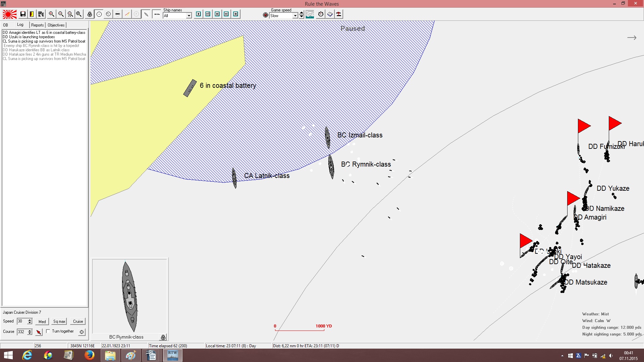Open the blue book icon
Screen dimensions: 644x362
tap(330, 14)
